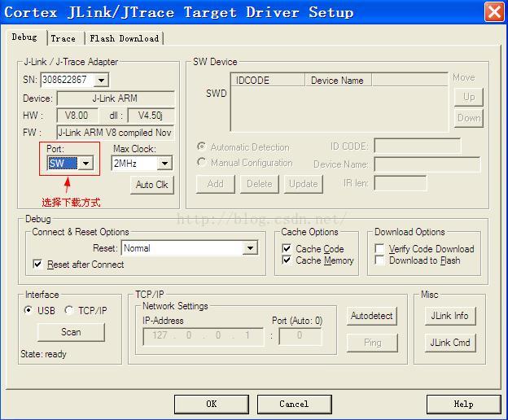The image size is (508, 420).
Task: Expand the Reset Normal dropdown
Action: [250, 248]
